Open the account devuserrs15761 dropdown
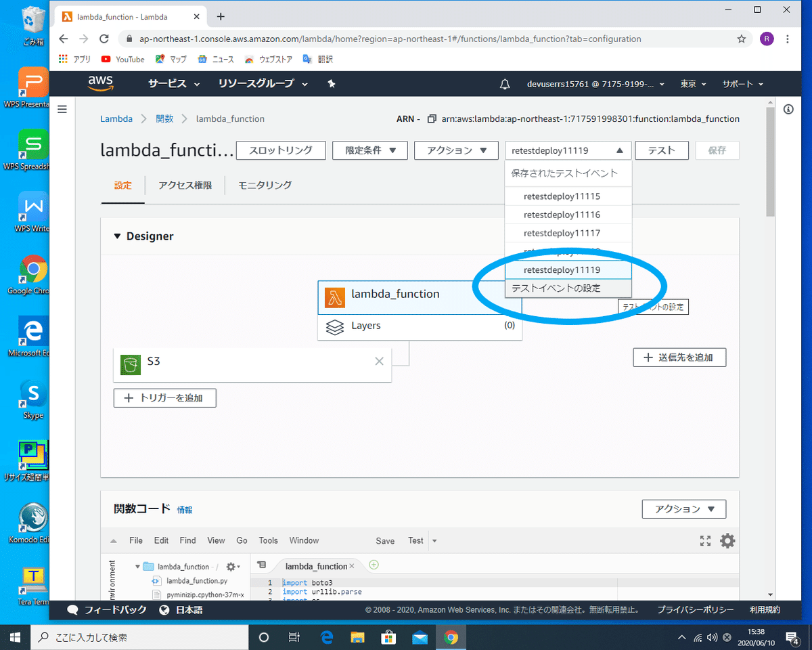The image size is (812, 650). tap(595, 84)
